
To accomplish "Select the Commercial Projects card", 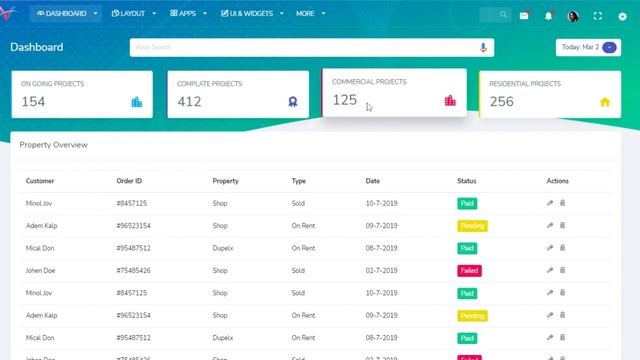I will 394,93.
